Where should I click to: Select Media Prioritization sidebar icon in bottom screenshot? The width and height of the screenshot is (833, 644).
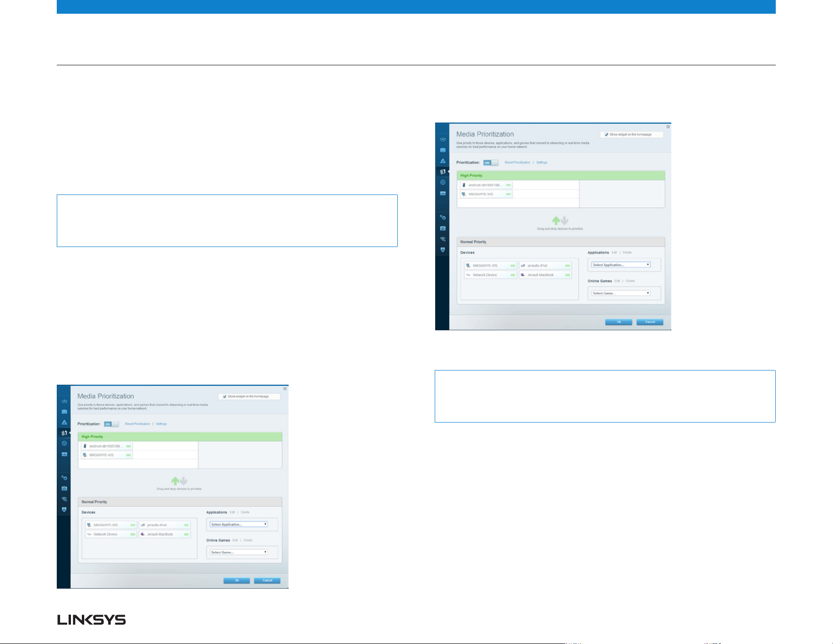64,433
